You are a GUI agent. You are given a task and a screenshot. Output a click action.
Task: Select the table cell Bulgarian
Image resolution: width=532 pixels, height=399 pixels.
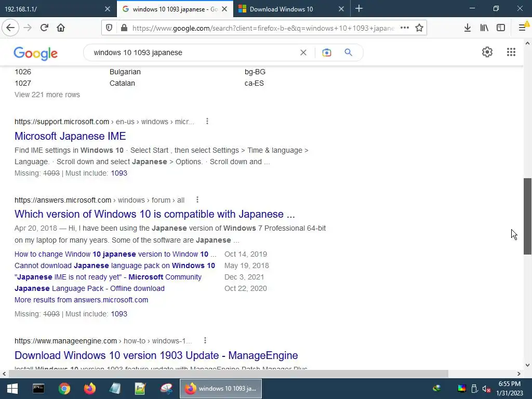coord(125,72)
